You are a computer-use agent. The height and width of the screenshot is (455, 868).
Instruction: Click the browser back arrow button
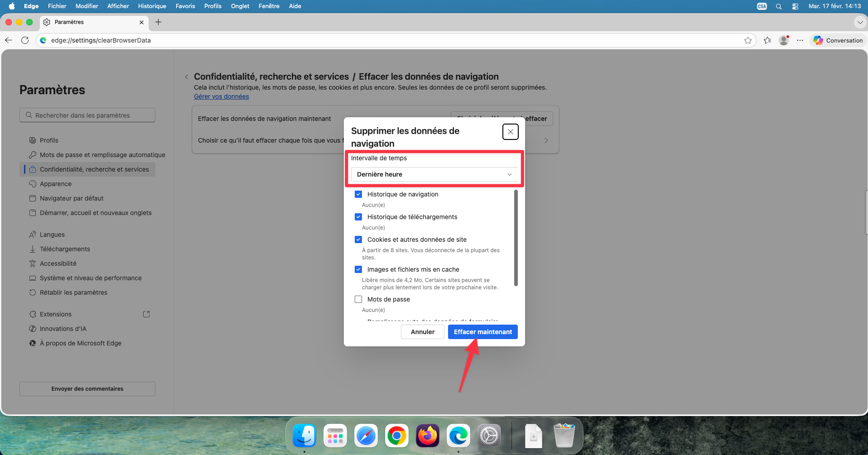[x=9, y=40]
